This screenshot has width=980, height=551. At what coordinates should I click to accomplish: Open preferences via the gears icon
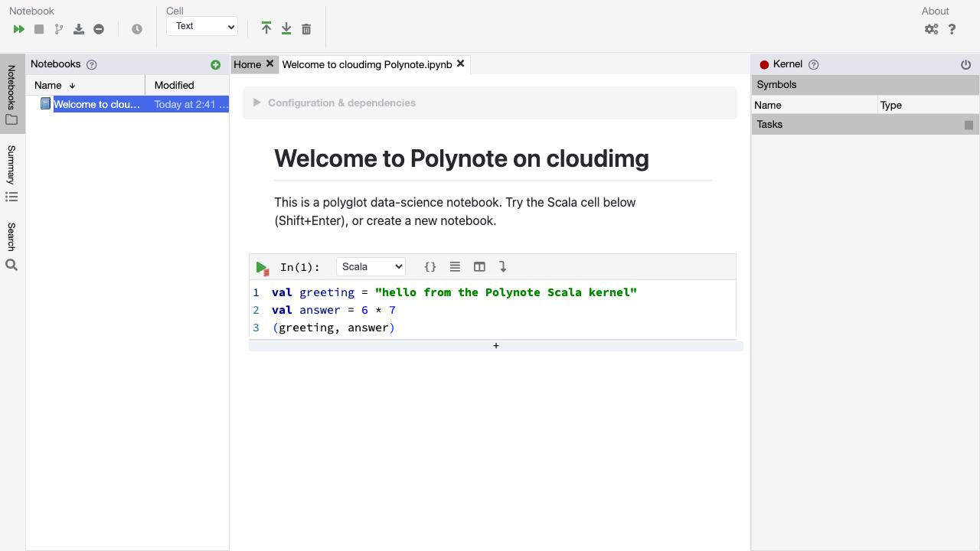(931, 29)
